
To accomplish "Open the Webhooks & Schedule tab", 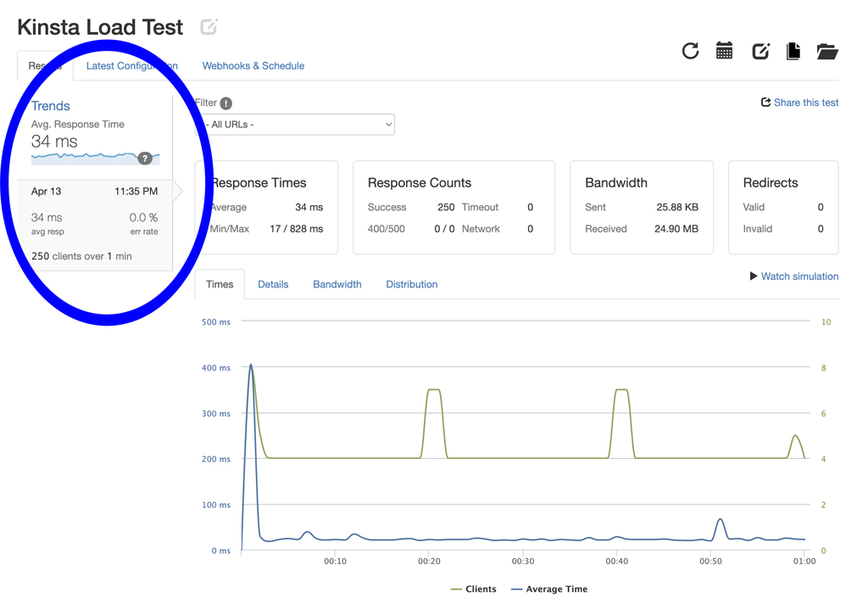I will 253,66.
